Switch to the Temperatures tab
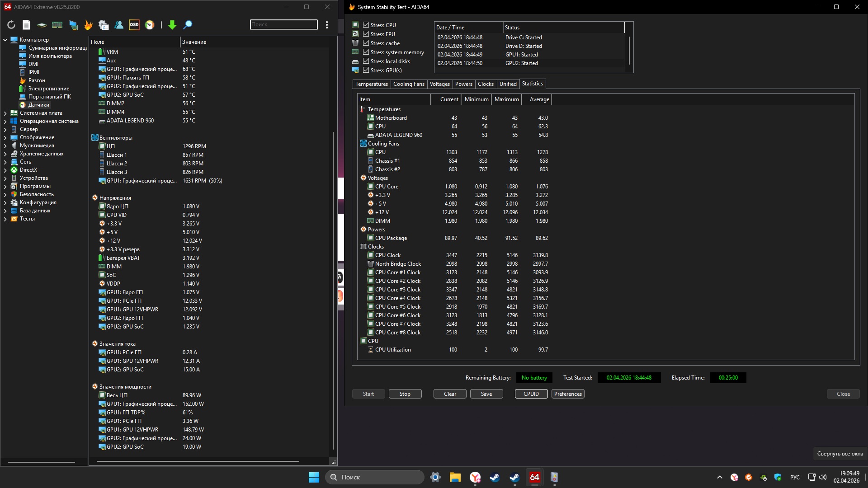 [372, 84]
